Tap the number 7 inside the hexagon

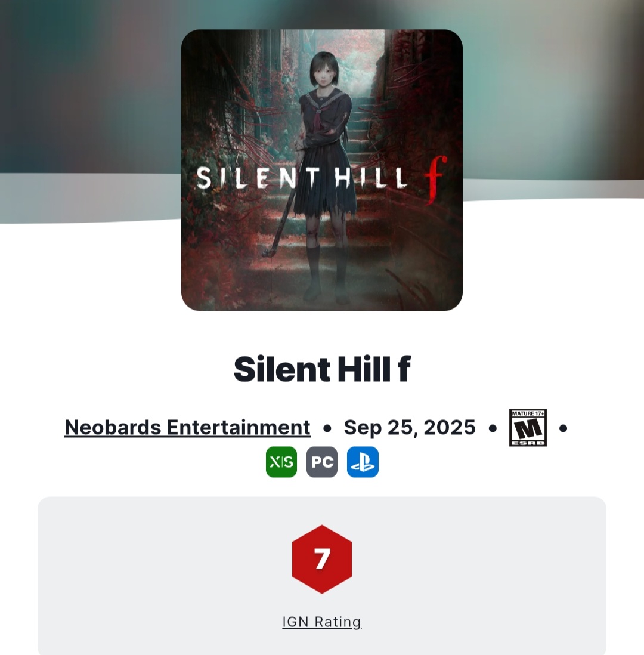pos(322,559)
